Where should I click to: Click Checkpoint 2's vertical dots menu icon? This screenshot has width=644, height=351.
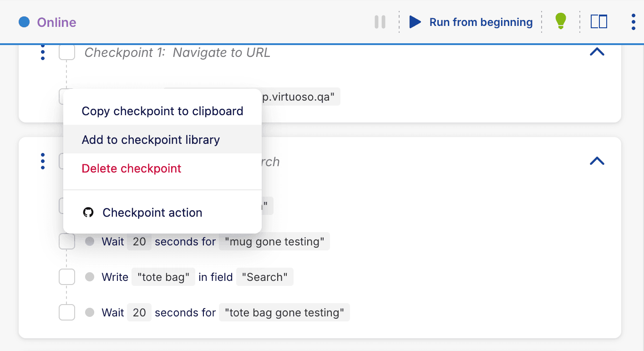point(42,161)
